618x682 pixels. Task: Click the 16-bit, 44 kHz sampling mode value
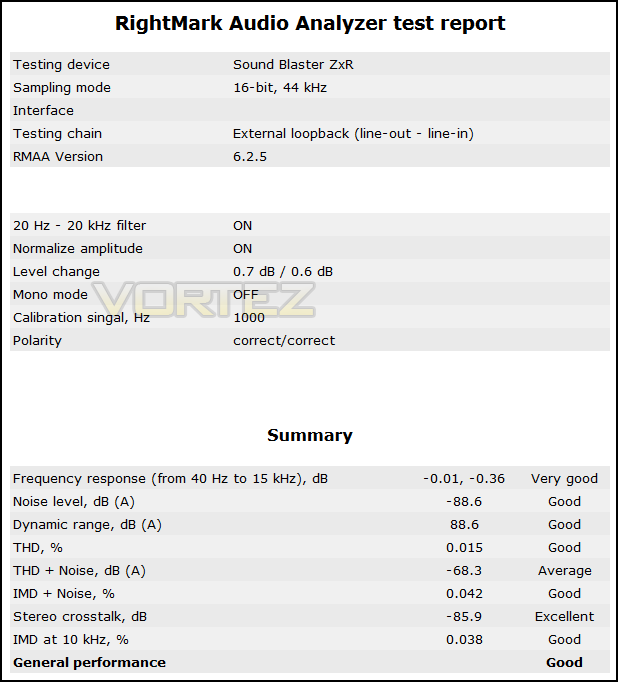pyautogui.click(x=280, y=87)
